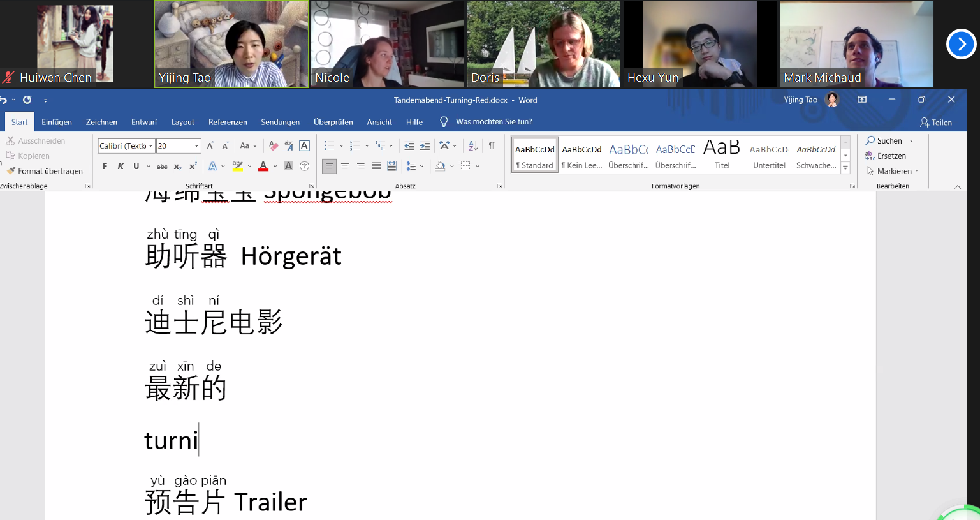Open Calibri font name dropdown
Viewport: 980px width, 520px height.
[x=151, y=146]
